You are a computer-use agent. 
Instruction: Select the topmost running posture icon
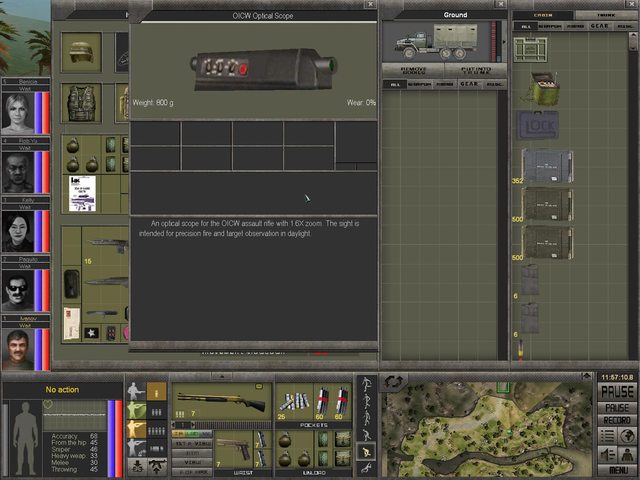click(x=367, y=384)
